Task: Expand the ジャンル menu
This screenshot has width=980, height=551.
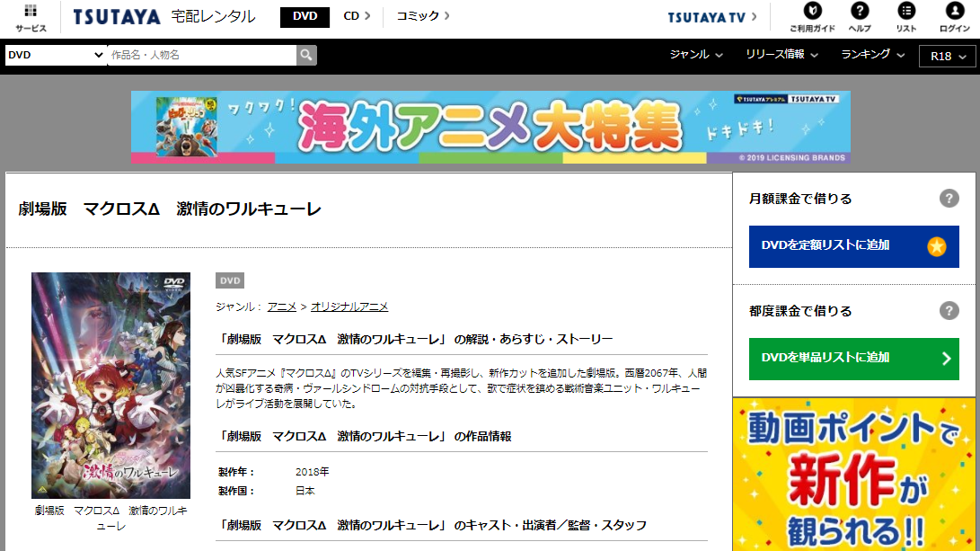Action: [x=696, y=55]
